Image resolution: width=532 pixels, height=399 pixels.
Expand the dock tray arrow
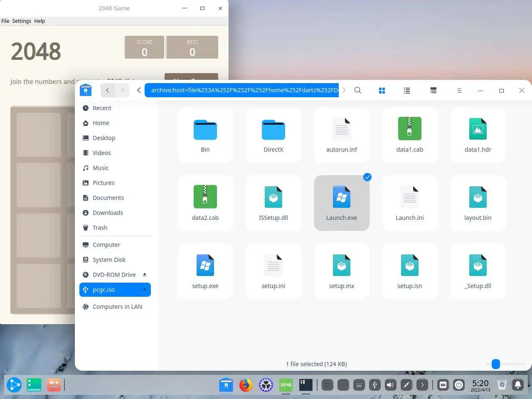pyautogui.click(x=422, y=385)
